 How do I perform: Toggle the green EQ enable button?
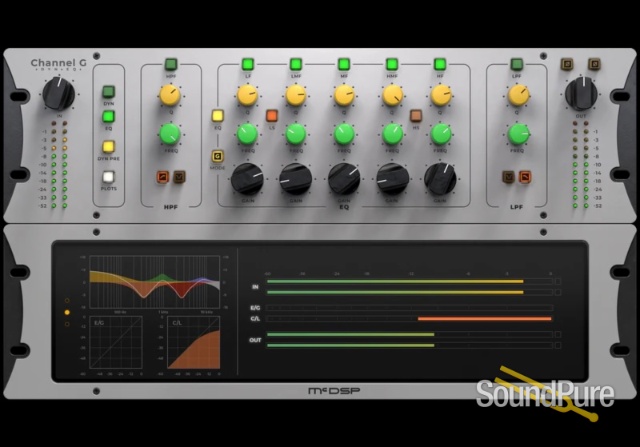point(108,118)
